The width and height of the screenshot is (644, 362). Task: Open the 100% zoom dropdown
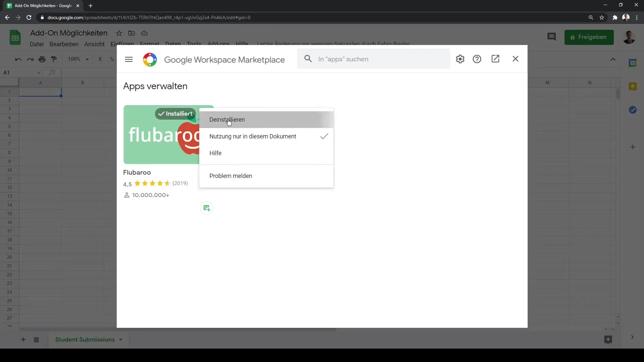click(x=78, y=59)
